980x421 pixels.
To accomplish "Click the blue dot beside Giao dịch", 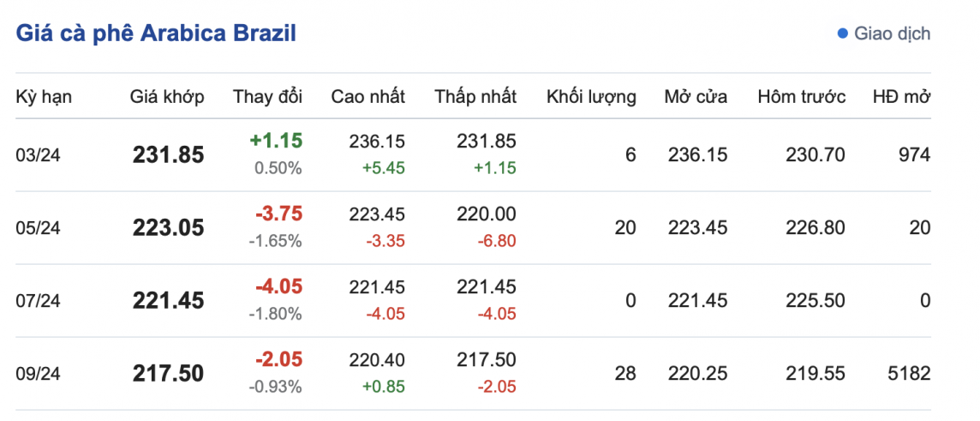I will pos(842,34).
